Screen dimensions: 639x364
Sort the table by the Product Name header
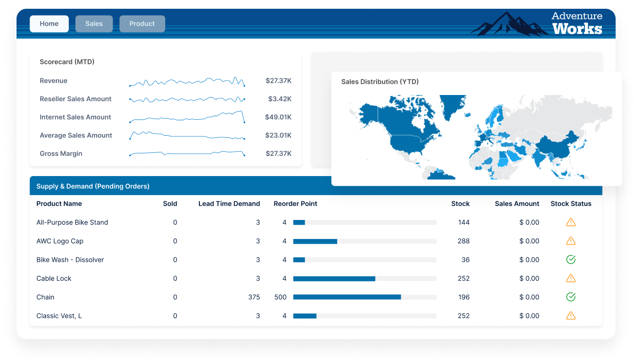(59, 203)
